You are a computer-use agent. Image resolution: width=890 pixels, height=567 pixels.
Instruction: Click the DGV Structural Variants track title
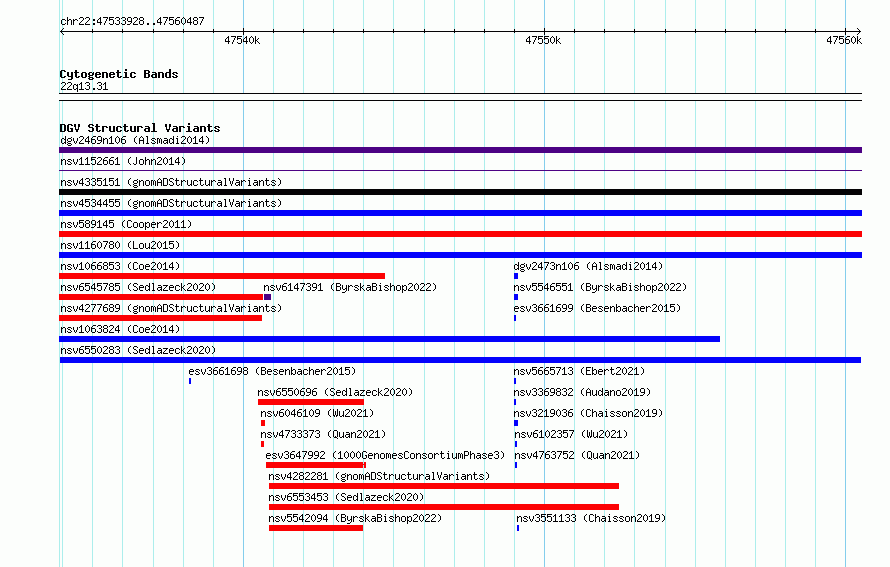(x=140, y=128)
